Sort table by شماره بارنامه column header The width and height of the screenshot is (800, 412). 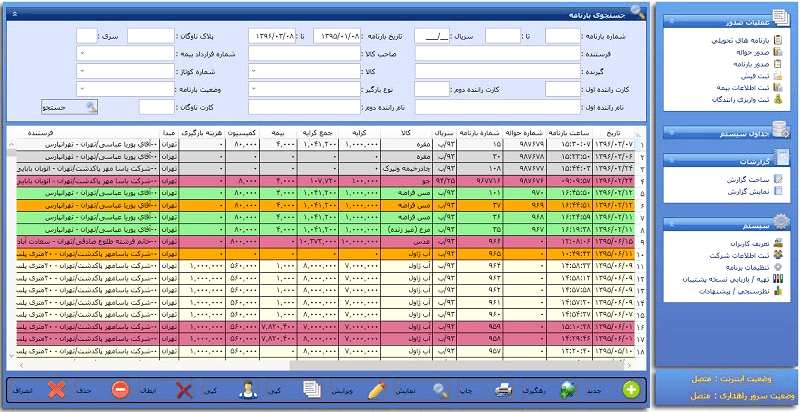click(x=480, y=133)
